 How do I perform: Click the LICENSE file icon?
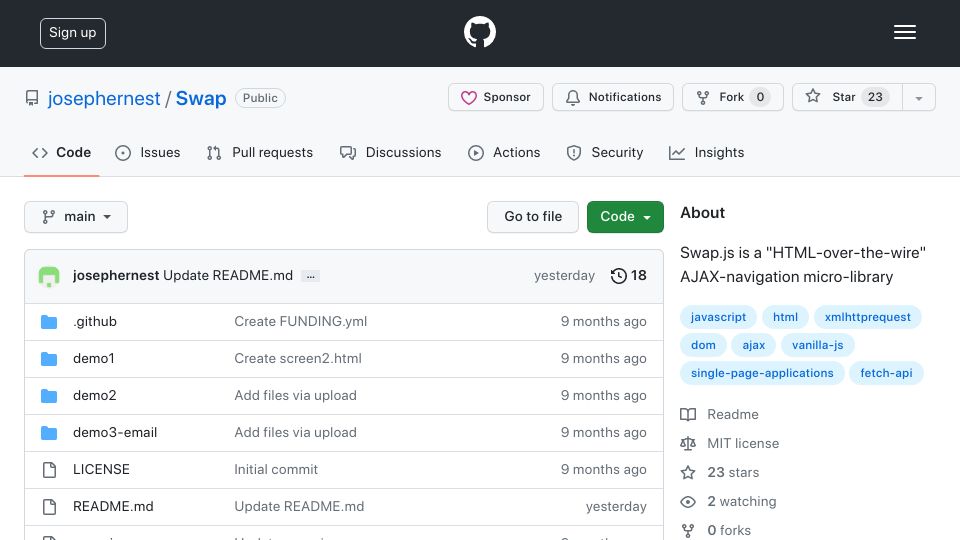[49, 470]
